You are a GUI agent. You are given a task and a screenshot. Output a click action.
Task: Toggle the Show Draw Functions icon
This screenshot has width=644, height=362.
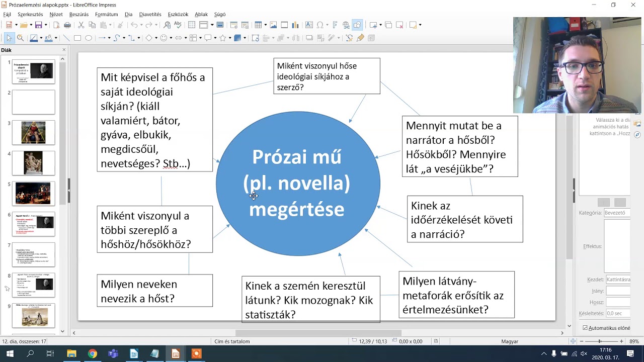pyautogui.click(x=357, y=25)
